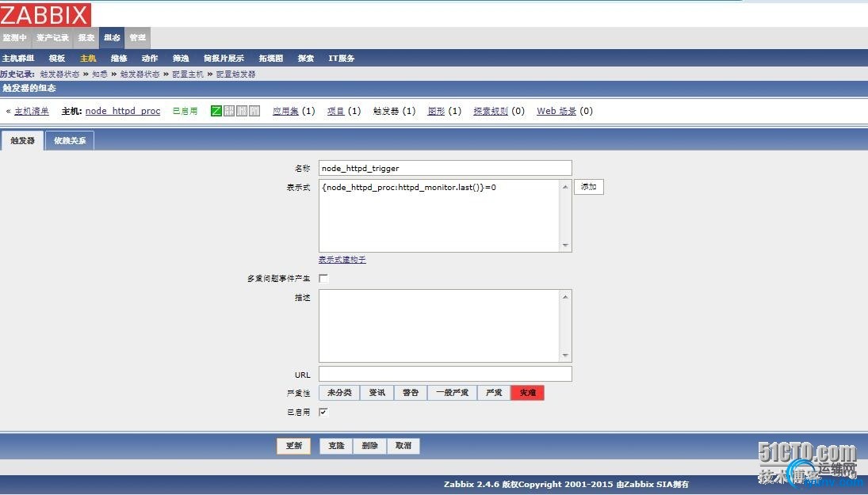Go to 筛选 submenu
The width and height of the screenshot is (868, 495).
[181, 58]
